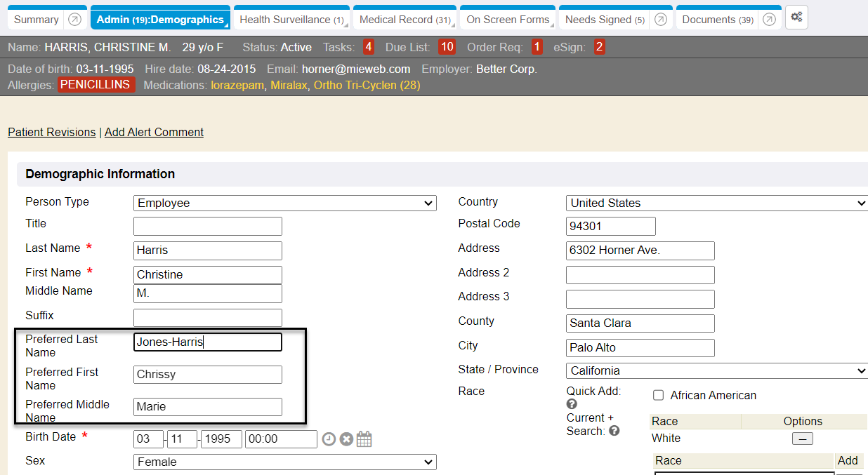Click the Add Alert Comment link
The width and height of the screenshot is (868, 475).
click(154, 132)
